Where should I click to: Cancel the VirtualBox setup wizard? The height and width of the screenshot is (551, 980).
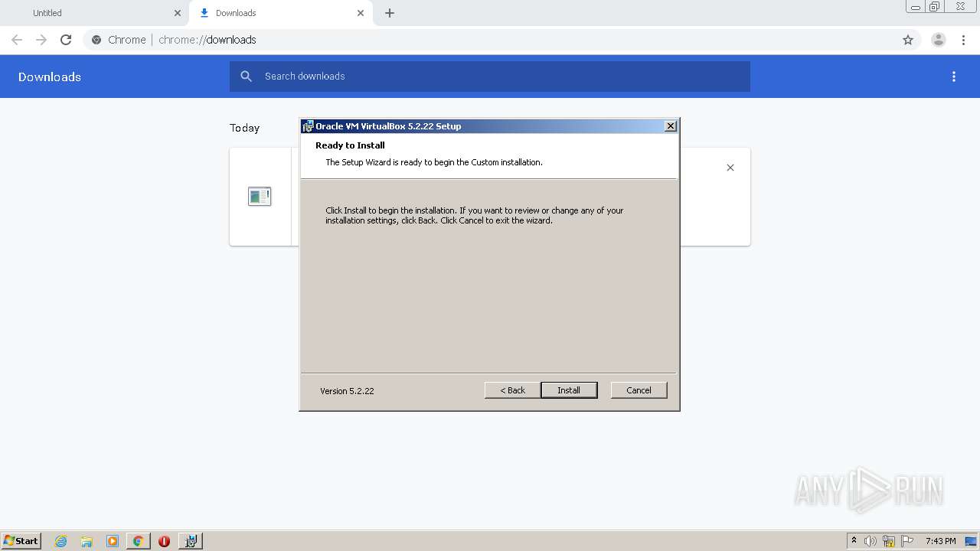point(639,390)
